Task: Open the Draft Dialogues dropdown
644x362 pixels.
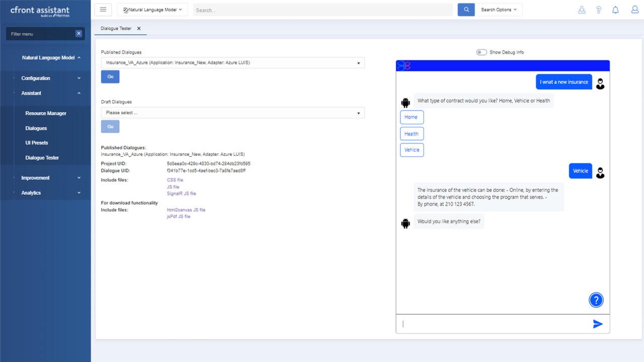Action: pos(232,113)
